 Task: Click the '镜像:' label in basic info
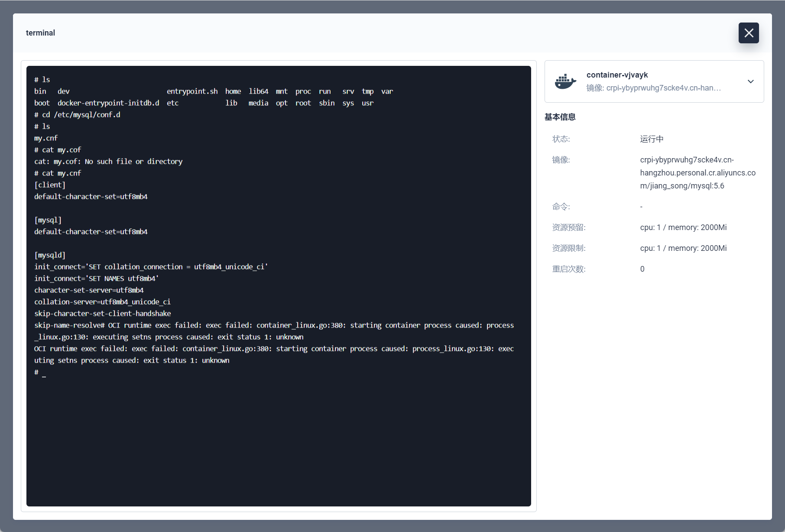pyautogui.click(x=561, y=160)
